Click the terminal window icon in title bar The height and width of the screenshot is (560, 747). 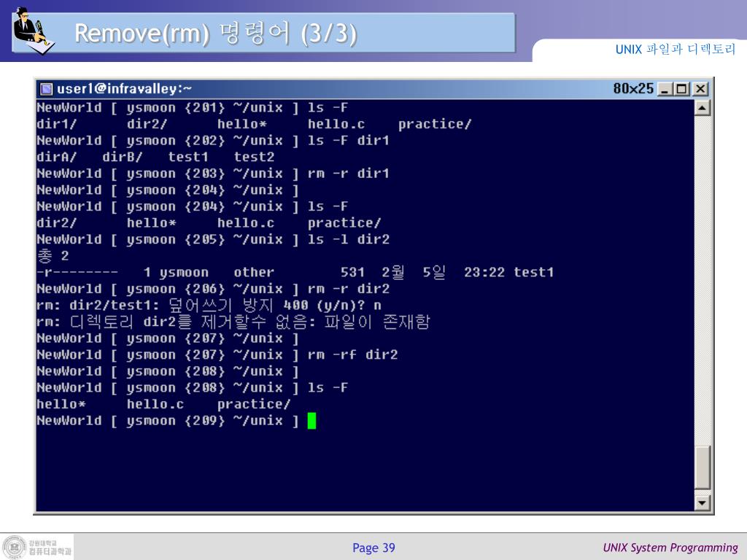click(46, 89)
